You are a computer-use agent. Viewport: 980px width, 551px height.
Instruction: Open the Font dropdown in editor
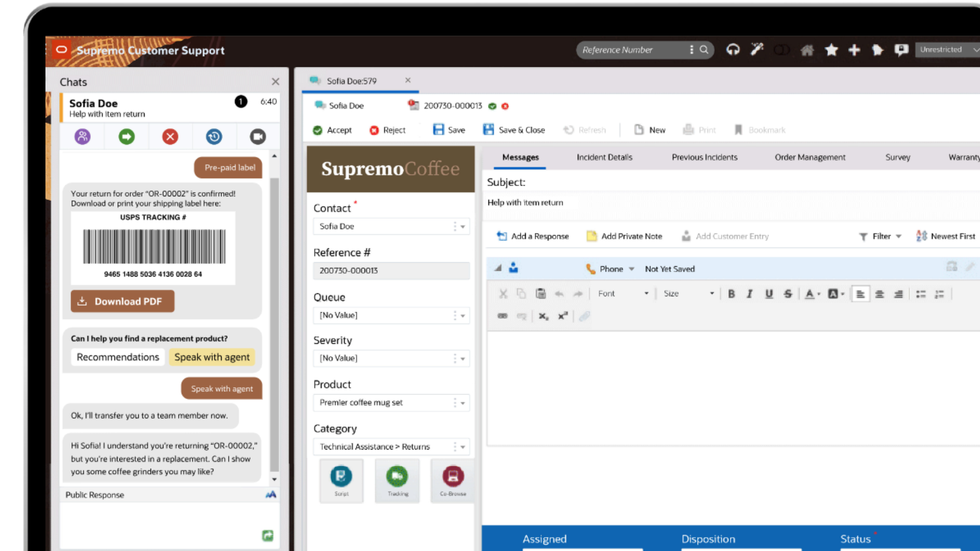[623, 294]
